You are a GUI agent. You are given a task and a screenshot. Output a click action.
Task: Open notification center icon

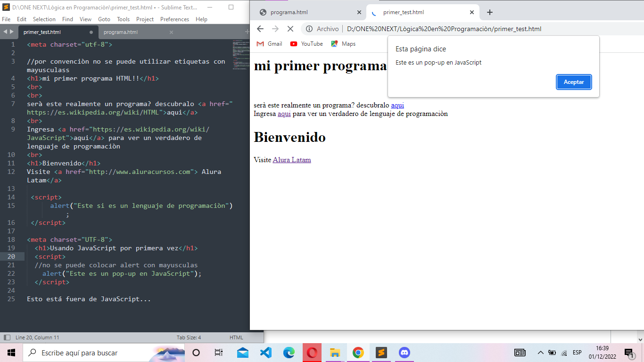pyautogui.click(x=629, y=353)
